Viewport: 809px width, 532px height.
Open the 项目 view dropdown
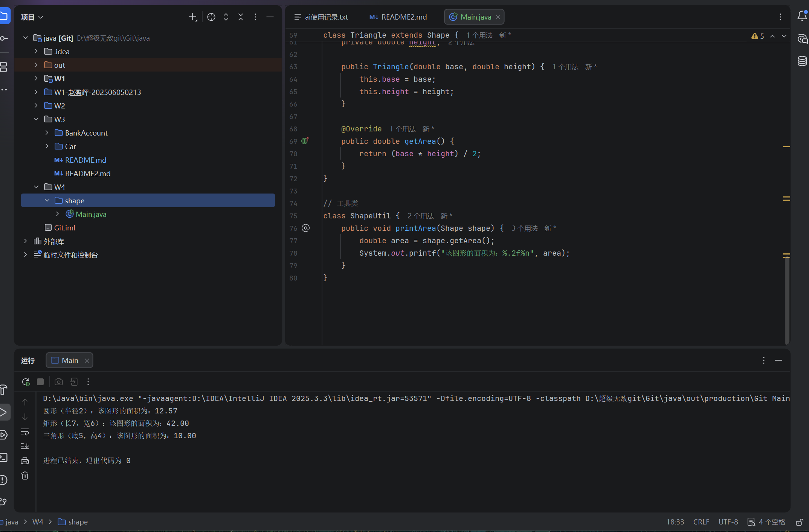32,17
